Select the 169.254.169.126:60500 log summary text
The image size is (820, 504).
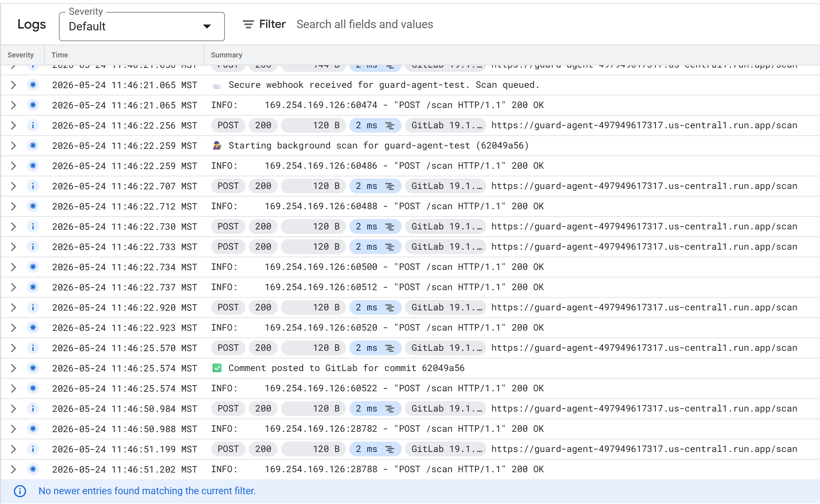(377, 267)
